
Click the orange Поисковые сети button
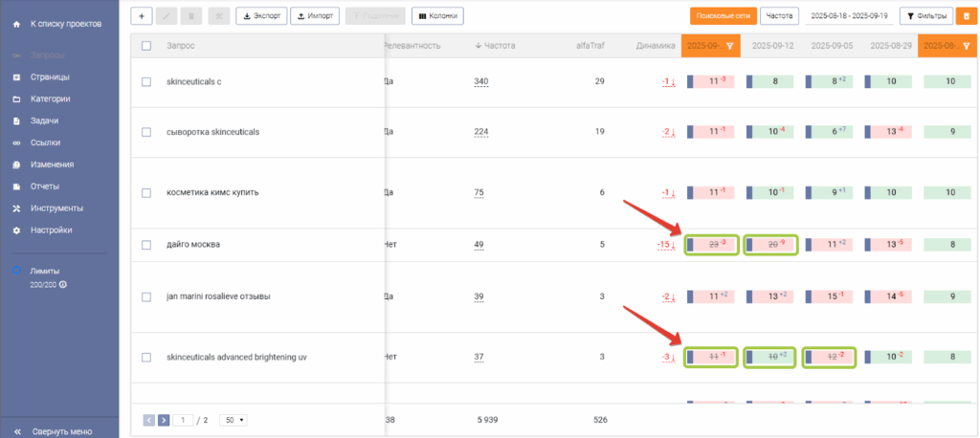click(x=722, y=16)
